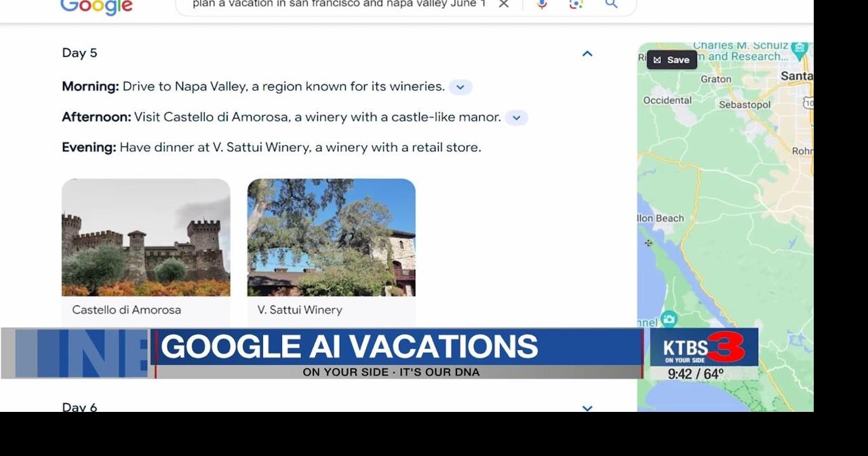Click the microphone icon for voice search
Viewport: 868px width, 456px height.
pos(540,5)
